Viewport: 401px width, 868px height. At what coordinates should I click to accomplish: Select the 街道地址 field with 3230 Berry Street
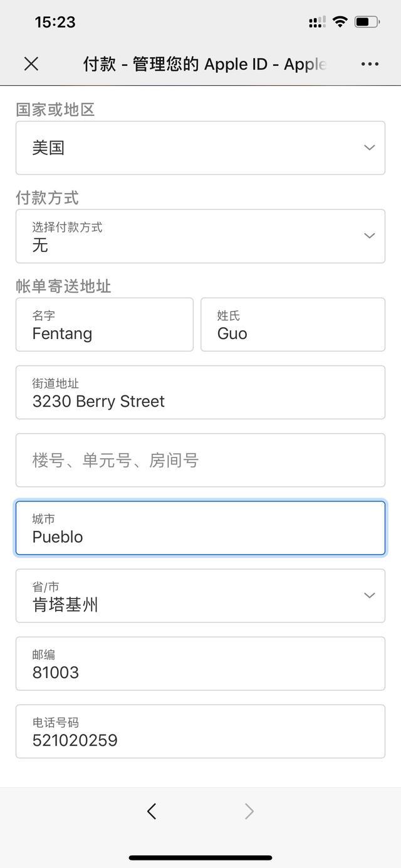(x=200, y=392)
